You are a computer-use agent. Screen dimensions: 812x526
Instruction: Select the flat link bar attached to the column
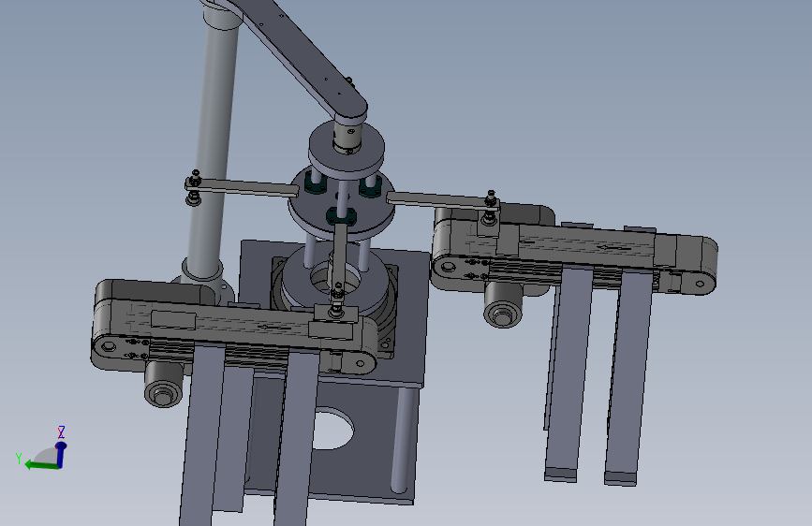pos(242,187)
